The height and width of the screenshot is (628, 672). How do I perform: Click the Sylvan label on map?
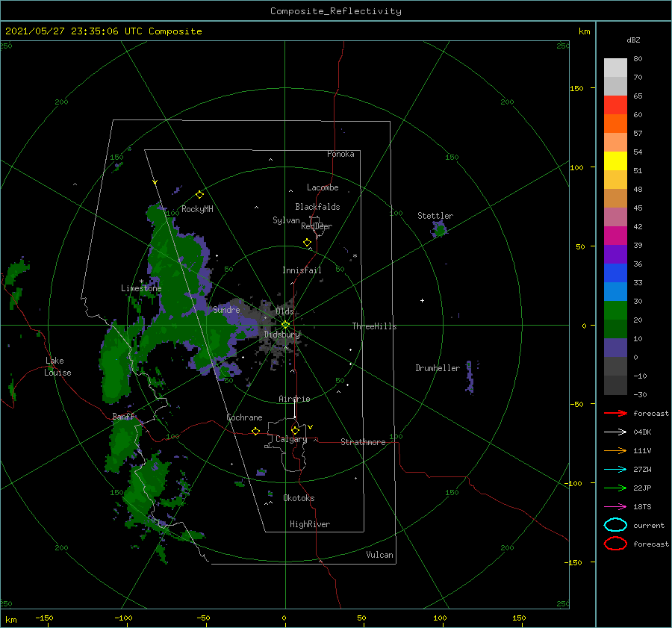point(286,220)
